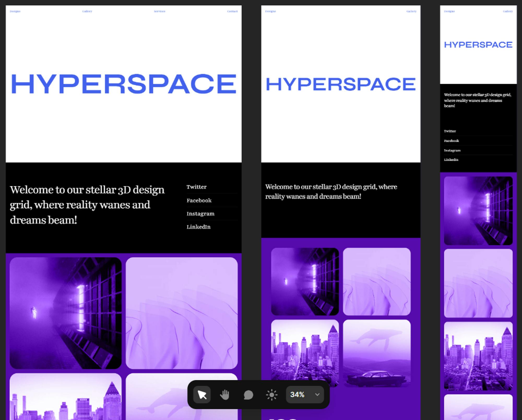The width and height of the screenshot is (522, 420).
Task: Select the astronaut corridor image in desktop frame
Action: [66, 313]
